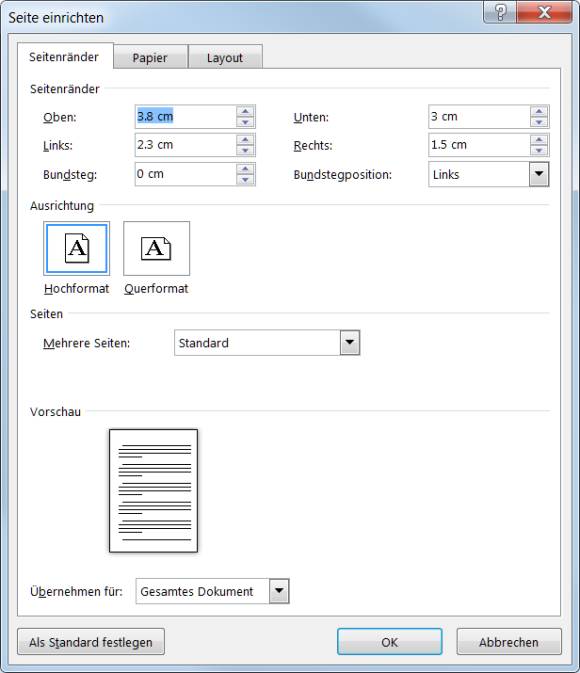Screen dimensions: 580x673
Task: Decrease the Oben margin with down arrow
Action: click(x=245, y=122)
